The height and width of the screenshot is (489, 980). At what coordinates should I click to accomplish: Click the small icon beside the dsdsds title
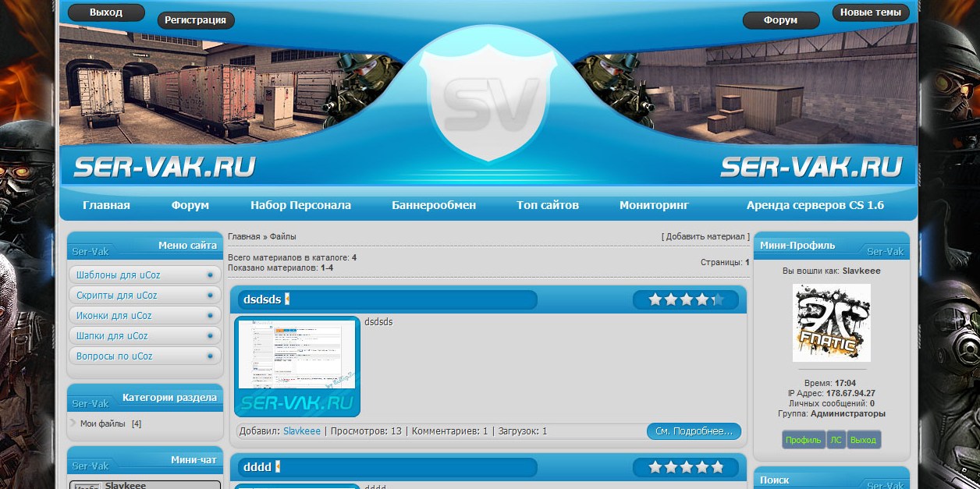[x=287, y=299]
